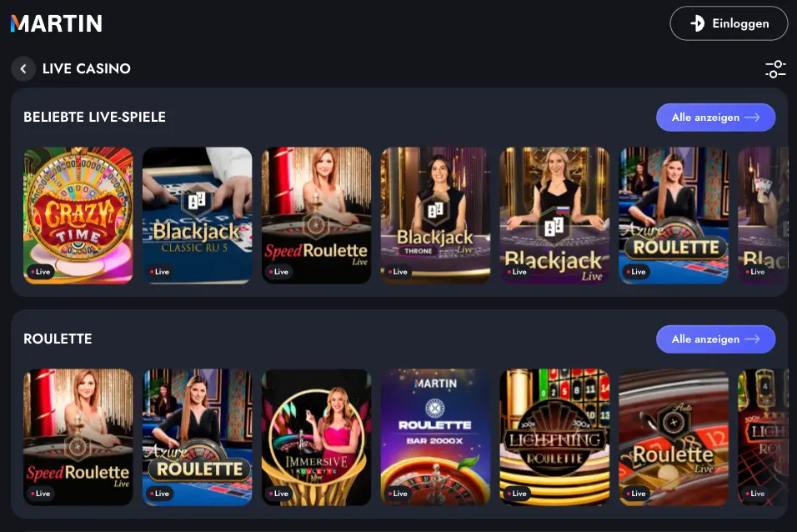This screenshot has width=797, height=532.
Task: Open the filter sliders icon
Action: 775,68
